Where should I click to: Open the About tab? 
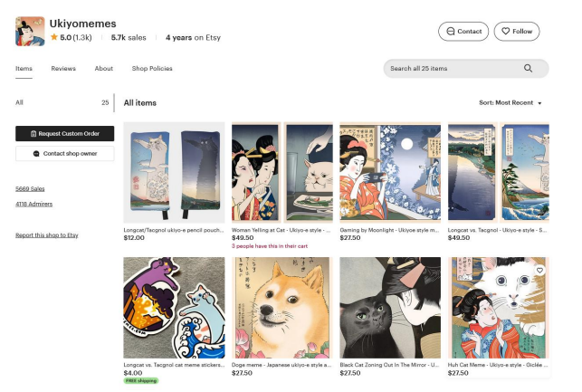pyautogui.click(x=104, y=69)
